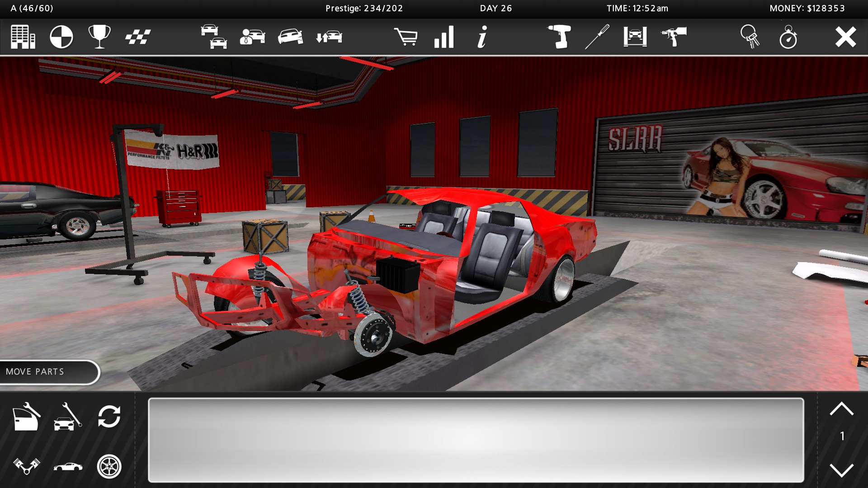The height and width of the screenshot is (488, 868).
Task: Open the car info icon
Action: (482, 37)
